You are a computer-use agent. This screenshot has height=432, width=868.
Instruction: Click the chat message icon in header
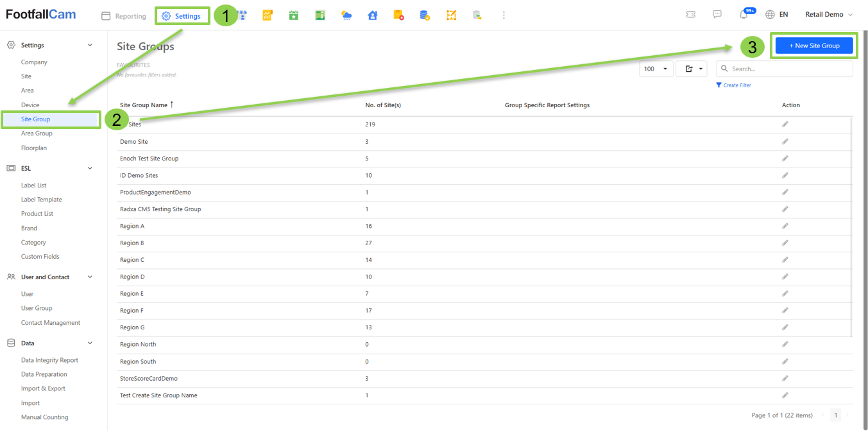[x=717, y=15]
